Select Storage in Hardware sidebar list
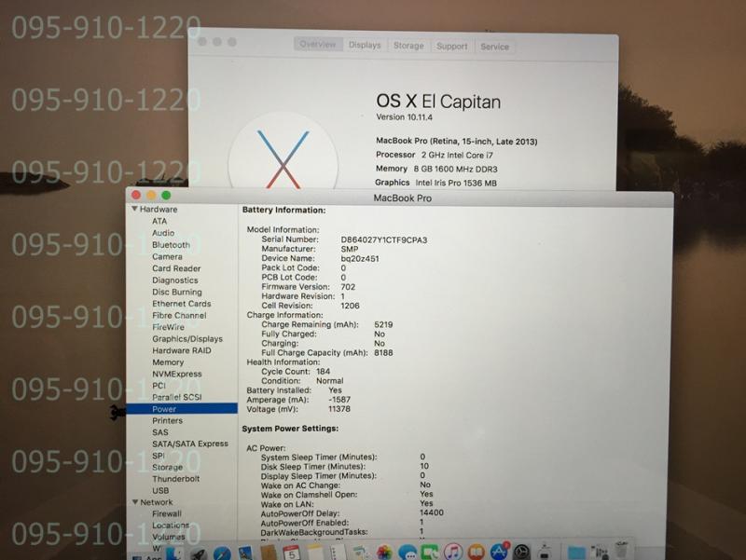Image resolution: width=746 pixels, height=560 pixels. pos(167,467)
